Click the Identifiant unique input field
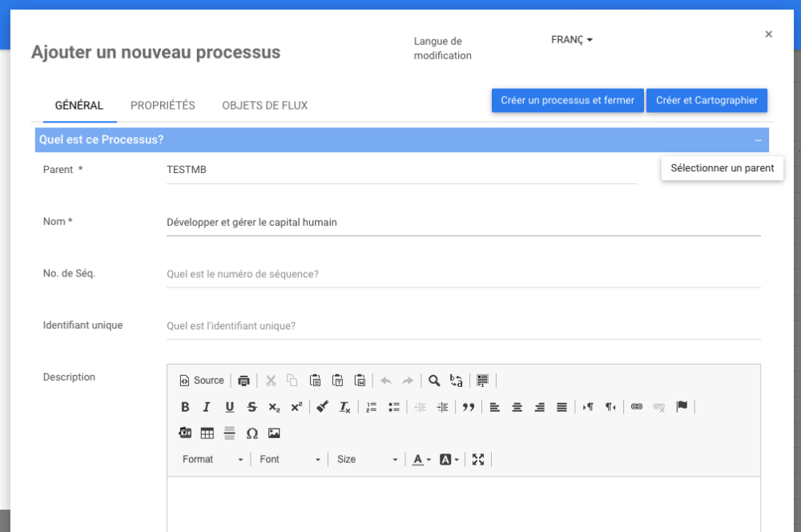The width and height of the screenshot is (801, 532). click(463, 326)
